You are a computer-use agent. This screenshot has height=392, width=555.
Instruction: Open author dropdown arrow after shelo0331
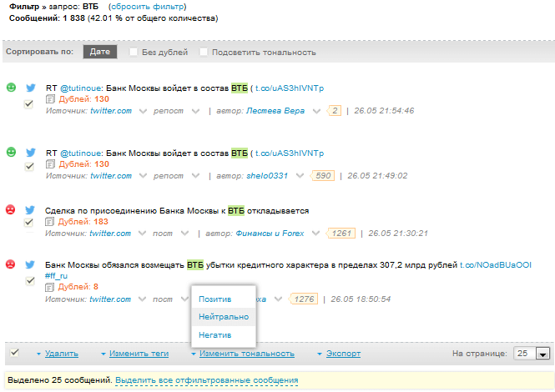click(300, 176)
